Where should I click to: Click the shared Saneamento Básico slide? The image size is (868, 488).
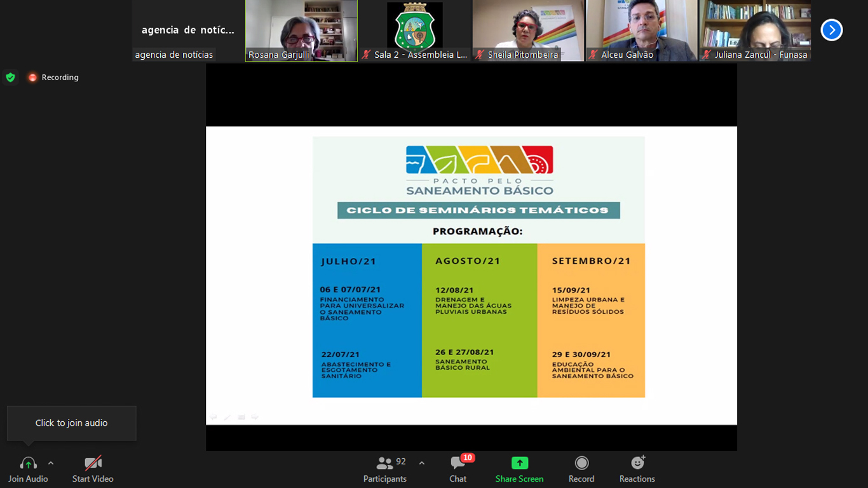[478, 267]
